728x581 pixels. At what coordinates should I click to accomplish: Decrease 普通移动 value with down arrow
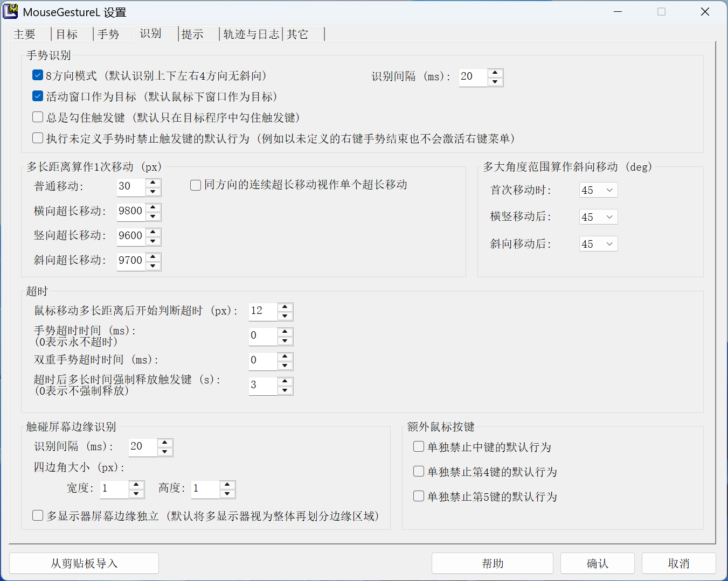click(153, 192)
